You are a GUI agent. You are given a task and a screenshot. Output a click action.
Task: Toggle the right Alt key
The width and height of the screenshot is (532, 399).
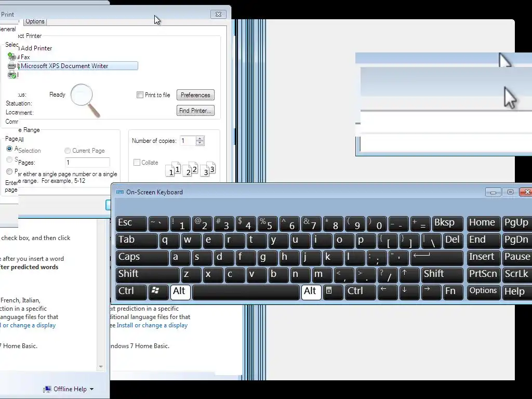click(311, 292)
